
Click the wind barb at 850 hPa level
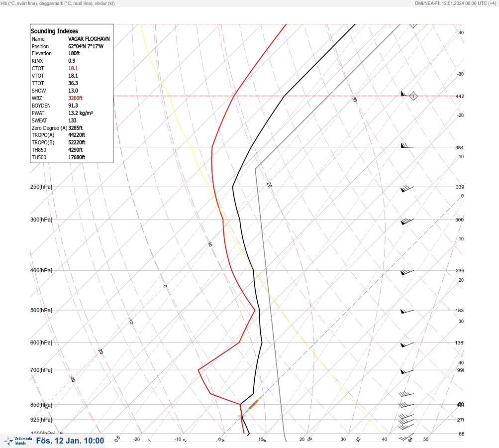tap(406, 405)
